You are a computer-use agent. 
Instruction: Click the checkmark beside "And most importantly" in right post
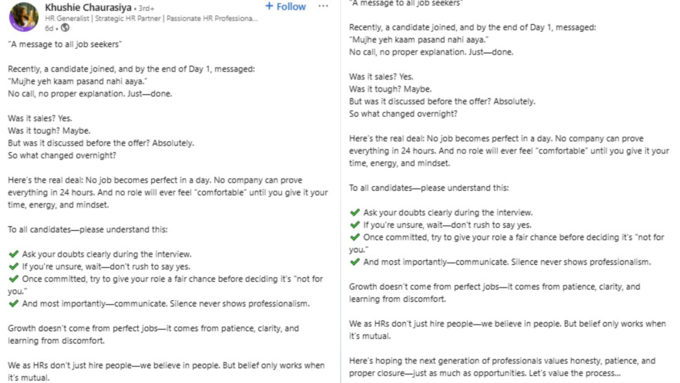[355, 262]
